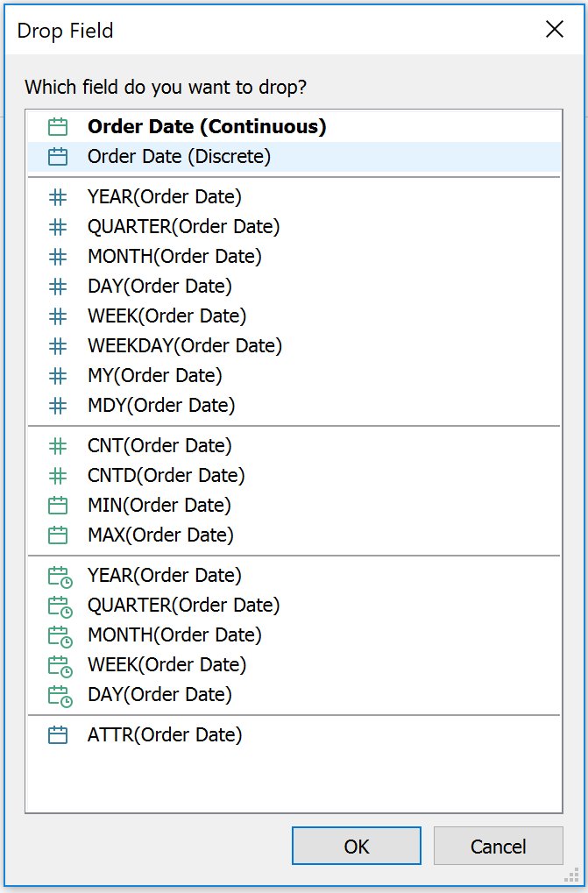Click calendar-clock icon beside continuous DAY(Order Date)

click(60, 695)
